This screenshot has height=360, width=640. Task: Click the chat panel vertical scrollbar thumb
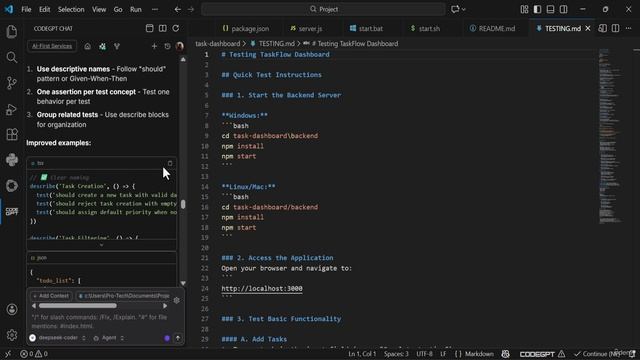183,204
